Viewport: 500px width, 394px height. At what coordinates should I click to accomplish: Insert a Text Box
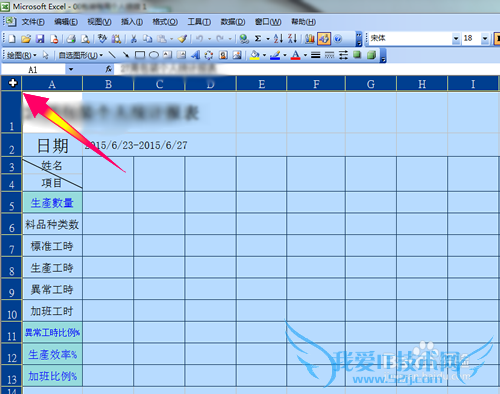(x=167, y=55)
